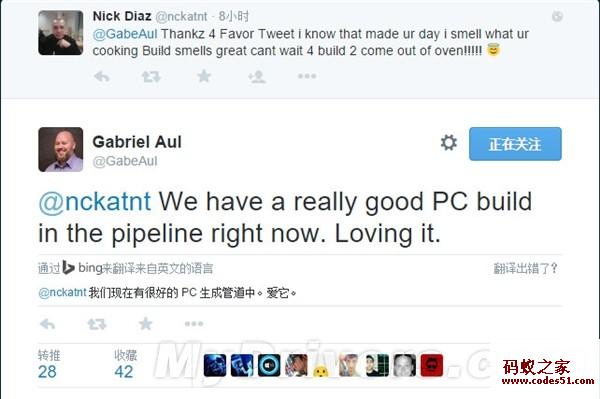Open more options under Gabriel Aul's tweet
Image resolution: width=600 pixels, height=399 pixels.
[x=194, y=324]
